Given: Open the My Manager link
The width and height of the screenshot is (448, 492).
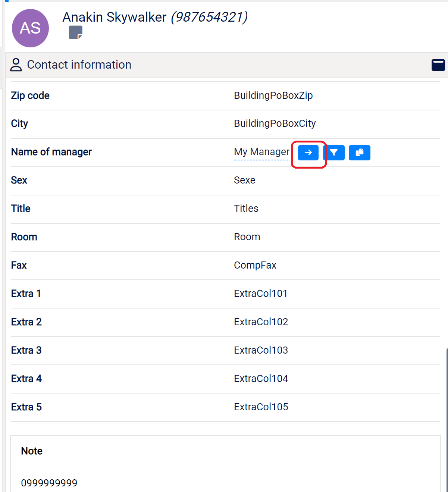Looking at the screenshot, I should click(261, 152).
